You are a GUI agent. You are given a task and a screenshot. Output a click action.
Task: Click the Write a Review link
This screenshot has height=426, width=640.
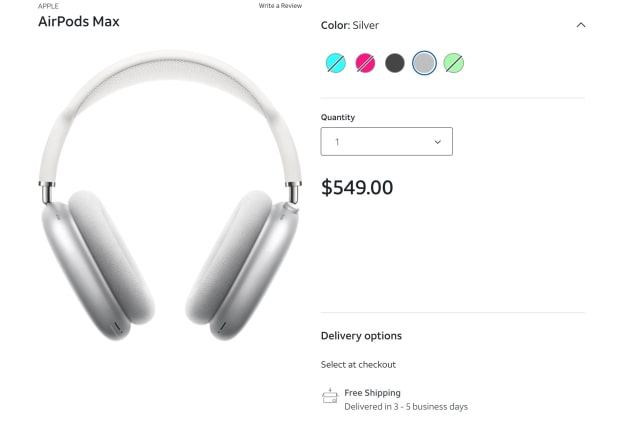[280, 6]
